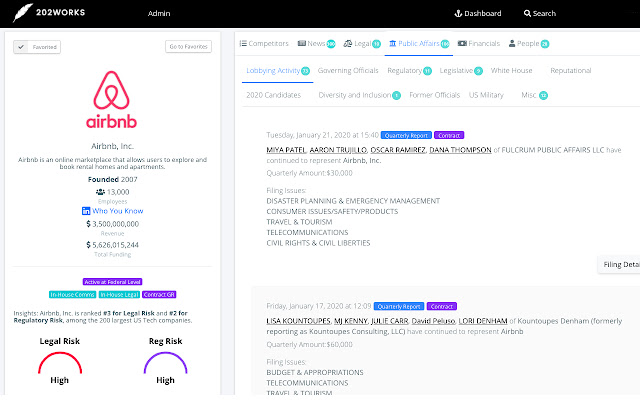
Task: Click the Airbnb logo image
Action: [111, 100]
